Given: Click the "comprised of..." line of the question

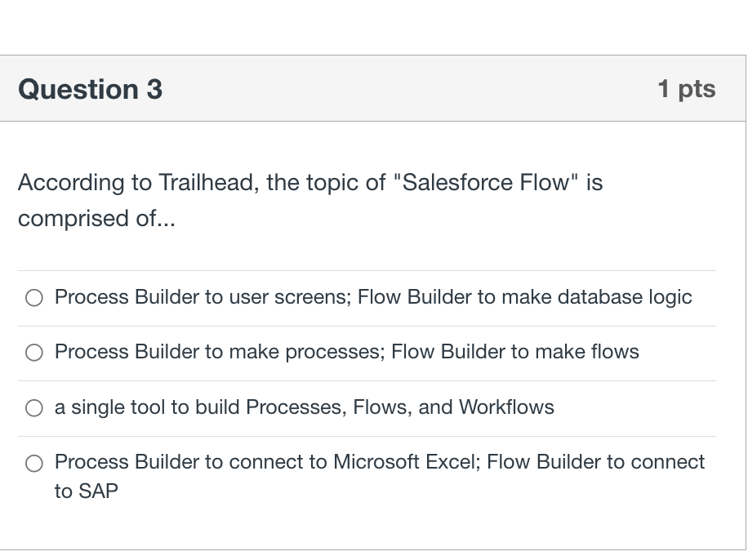Looking at the screenshot, I should pos(96,219).
